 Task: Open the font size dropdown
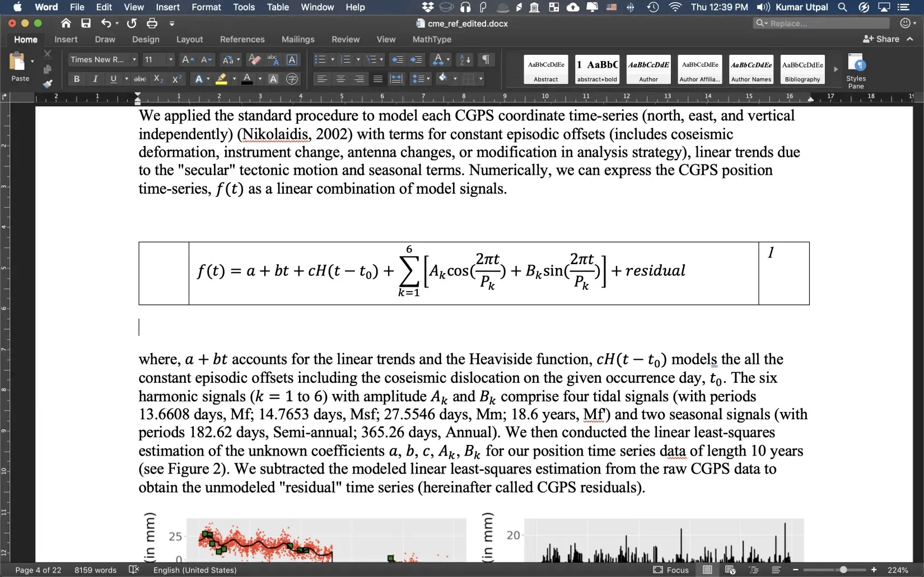tap(171, 59)
